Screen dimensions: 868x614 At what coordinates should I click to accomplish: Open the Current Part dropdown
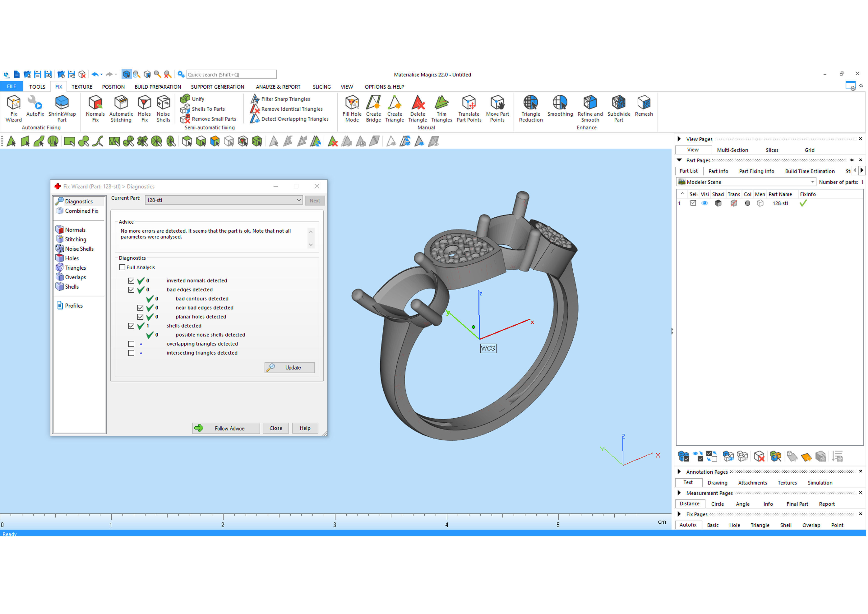coord(299,201)
